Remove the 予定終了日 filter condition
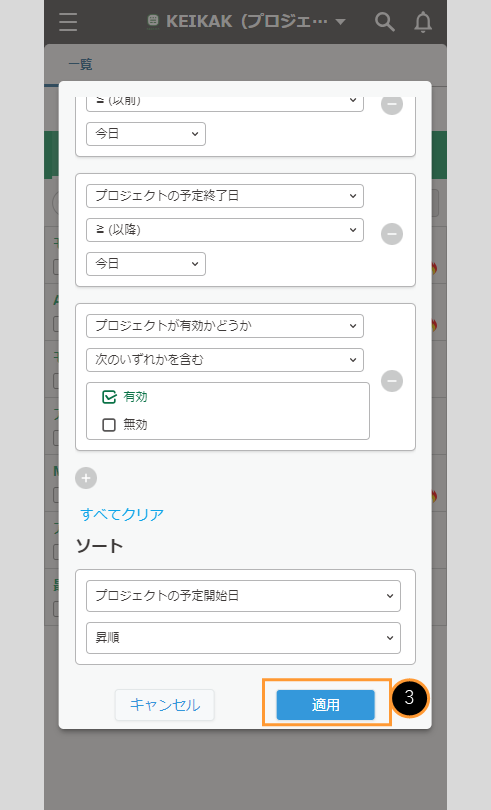The image size is (491, 810). [x=392, y=233]
